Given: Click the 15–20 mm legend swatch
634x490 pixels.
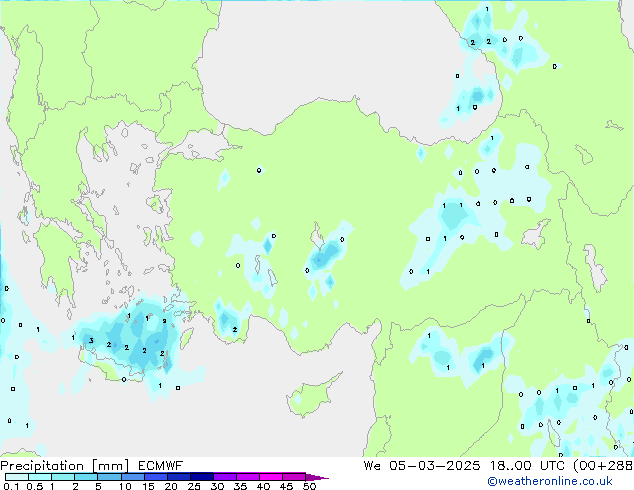Looking at the screenshot, I should coord(156,477).
